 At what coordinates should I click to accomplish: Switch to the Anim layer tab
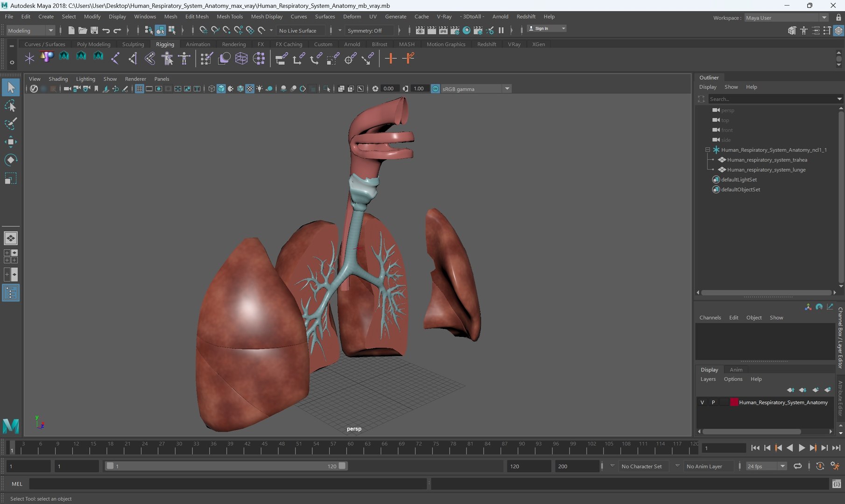pyautogui.click(x=736, y=370)
